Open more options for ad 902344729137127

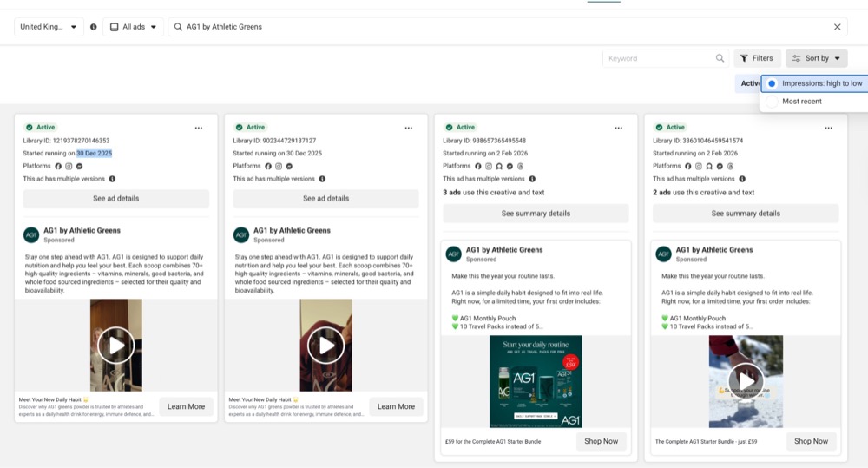tap(409, 128)
